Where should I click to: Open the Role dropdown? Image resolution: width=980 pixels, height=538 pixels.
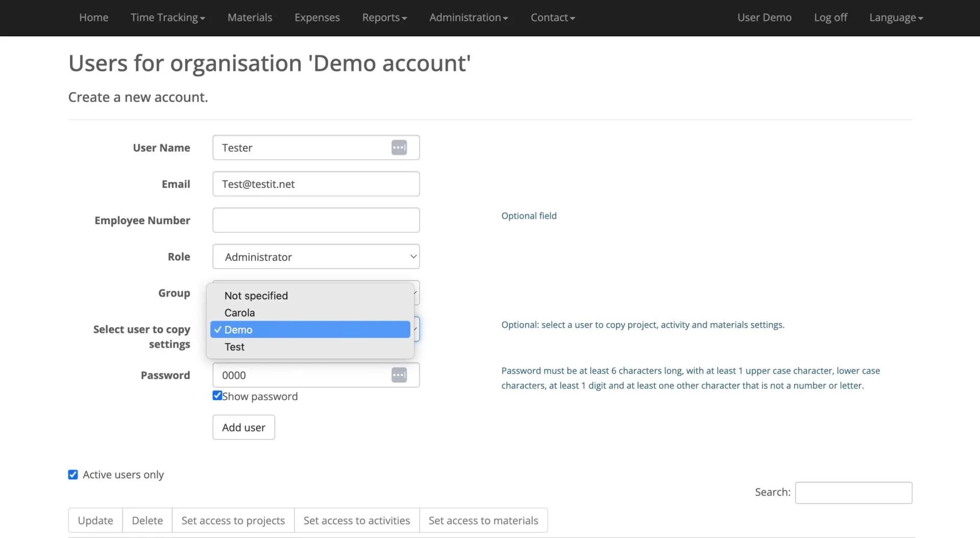[x=316, y=257]
